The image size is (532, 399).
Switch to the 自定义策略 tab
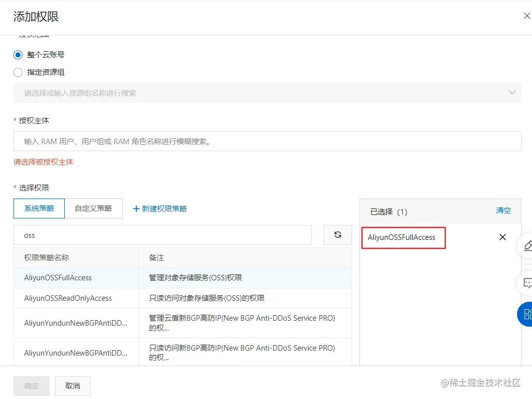93,208
